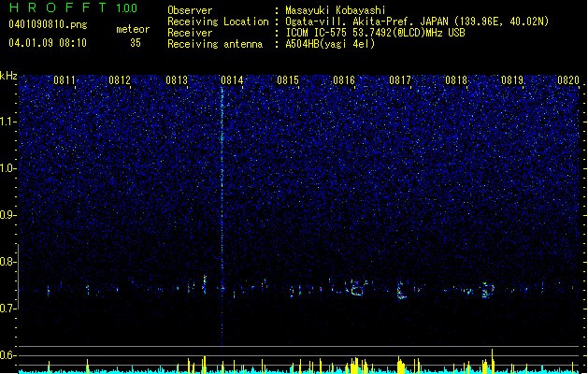The width and height of the screenshot is (588, 374).
Task: Click observer name Masayuki Kobayashi
Action: (336, 10)
